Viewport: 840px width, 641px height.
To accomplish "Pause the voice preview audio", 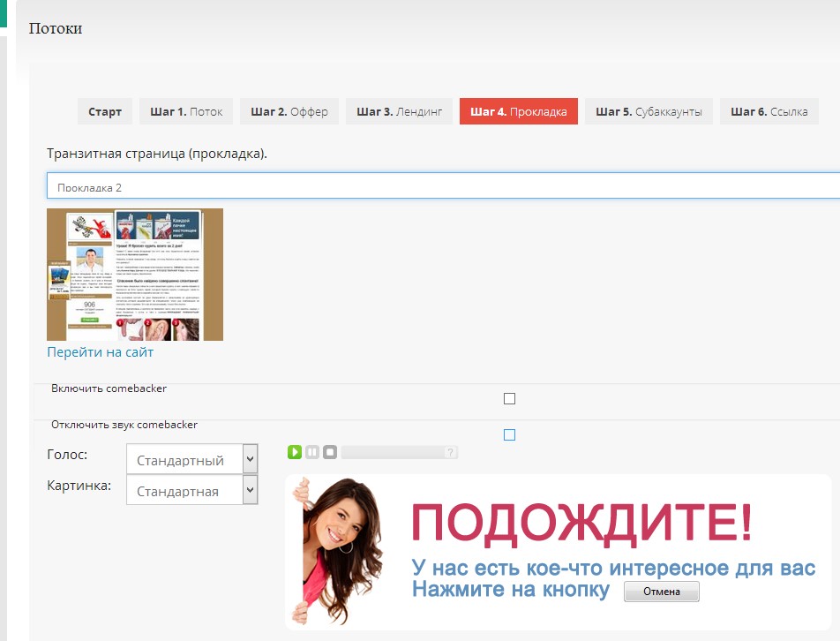I will (312, 452).
